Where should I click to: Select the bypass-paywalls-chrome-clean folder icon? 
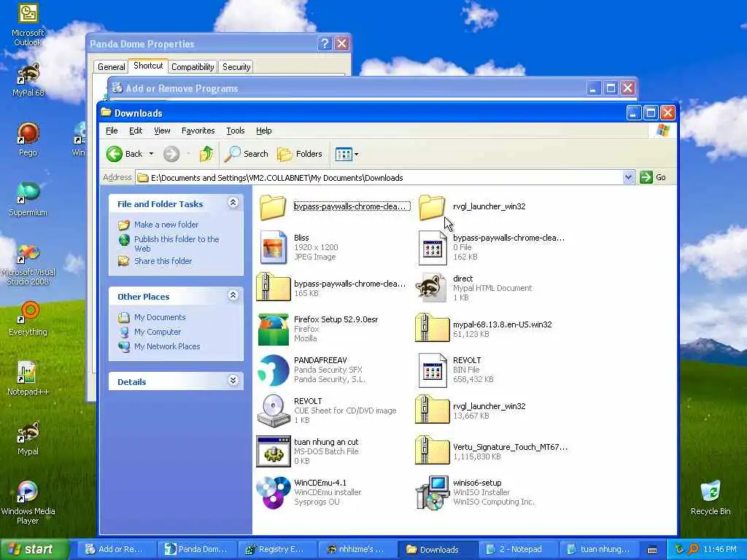273,207
